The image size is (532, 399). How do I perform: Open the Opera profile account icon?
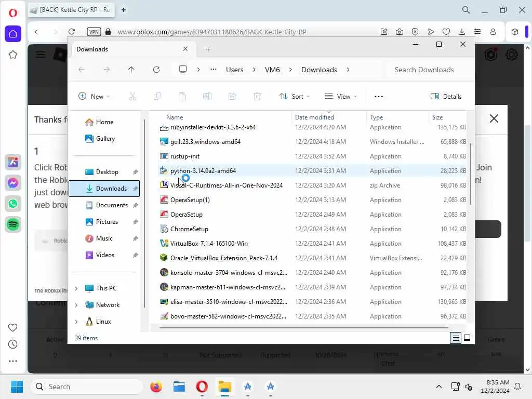(493, 32)
